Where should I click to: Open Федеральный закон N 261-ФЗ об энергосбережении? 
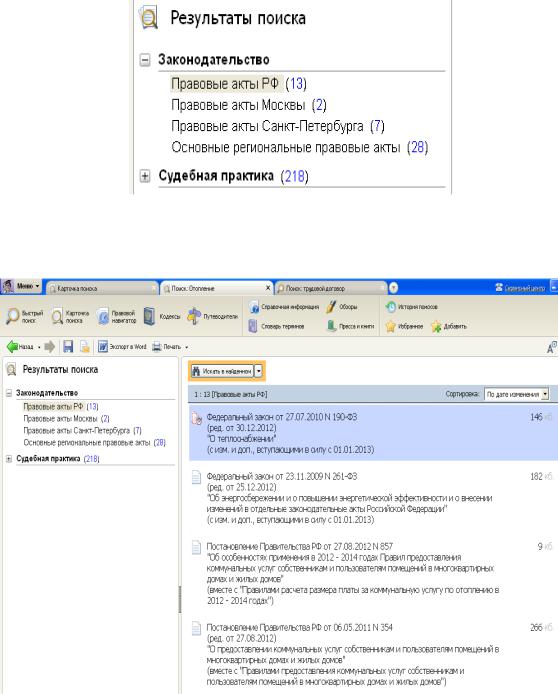pos(350,498)
